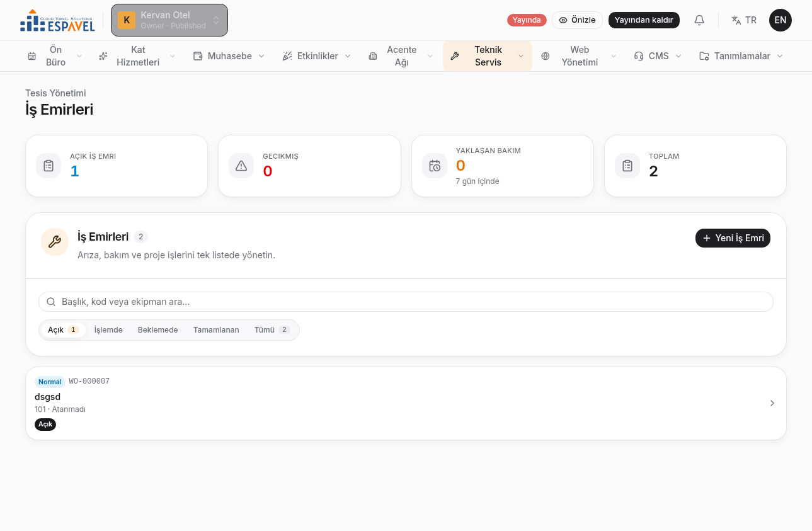The width and height of the screenshot is (812, 531).
Task: Click the wrench icon beside İş Emirleri
Action: point(55,242)
